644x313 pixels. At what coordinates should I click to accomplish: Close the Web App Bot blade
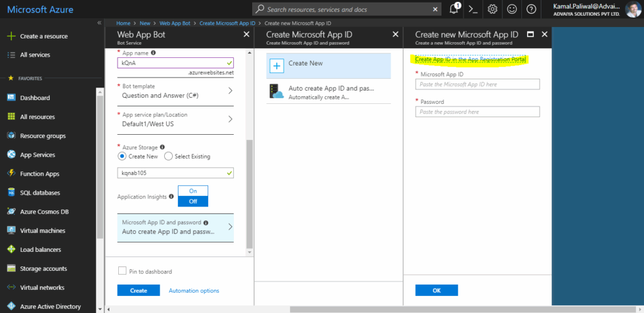[x=247, y=34]
